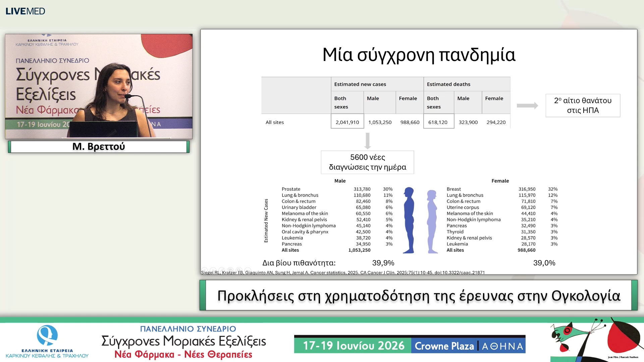Click the 2ο αίτιο θανάτου στις ΗΠΑ box
The height and width of the screenshot is (362, 644).
[583, 105]
